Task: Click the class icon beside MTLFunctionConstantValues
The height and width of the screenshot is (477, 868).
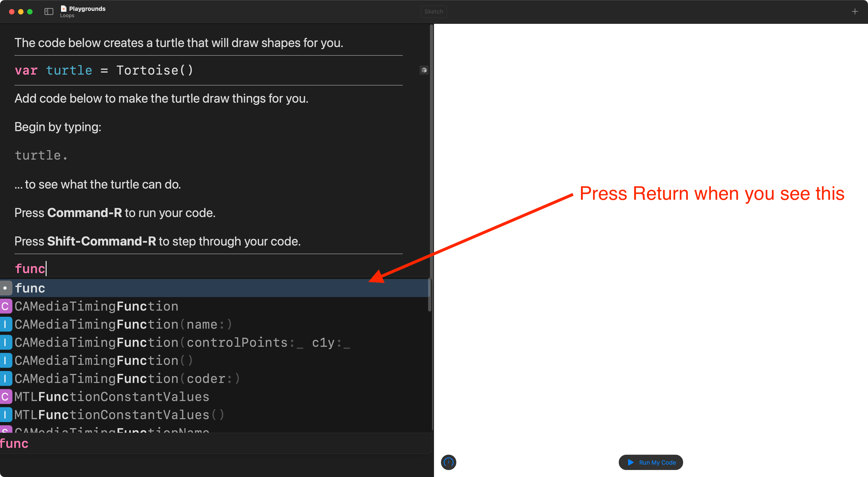Action: (x=5, y=397)
